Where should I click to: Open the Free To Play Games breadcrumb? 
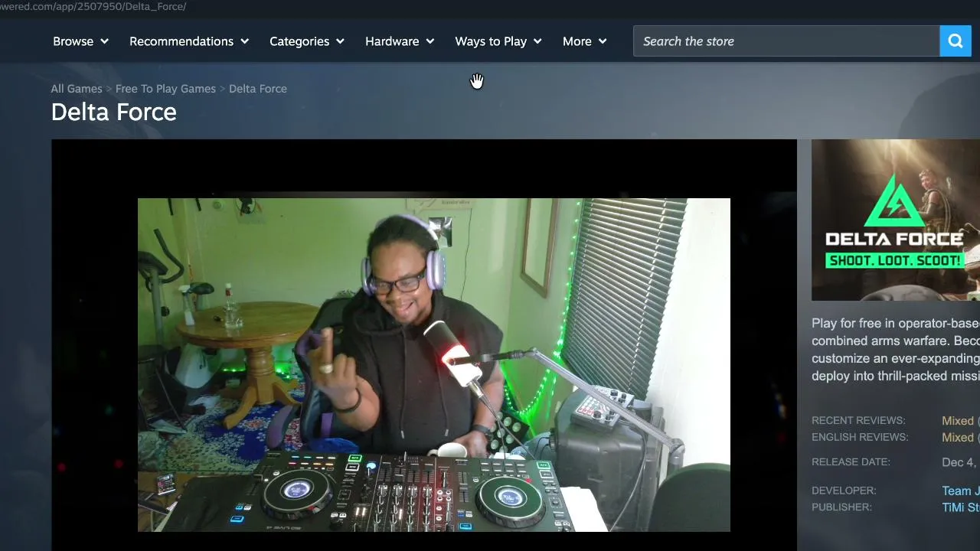pos(165,89)
